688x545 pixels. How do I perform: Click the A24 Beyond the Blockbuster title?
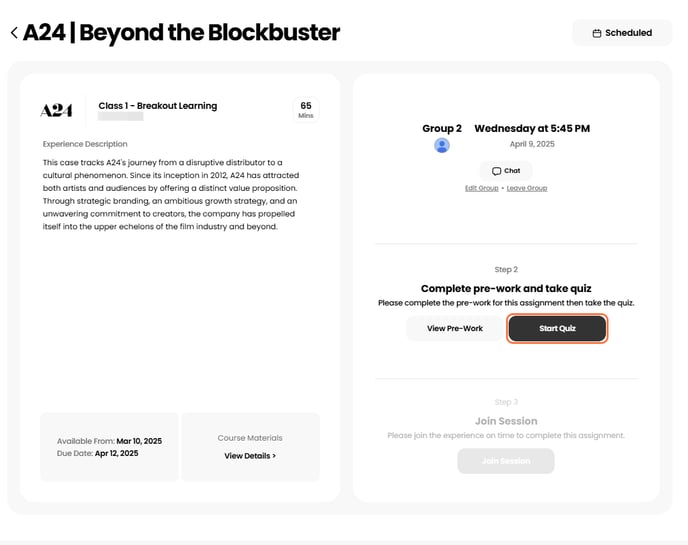pyautogui.click(x=181, y=33)
